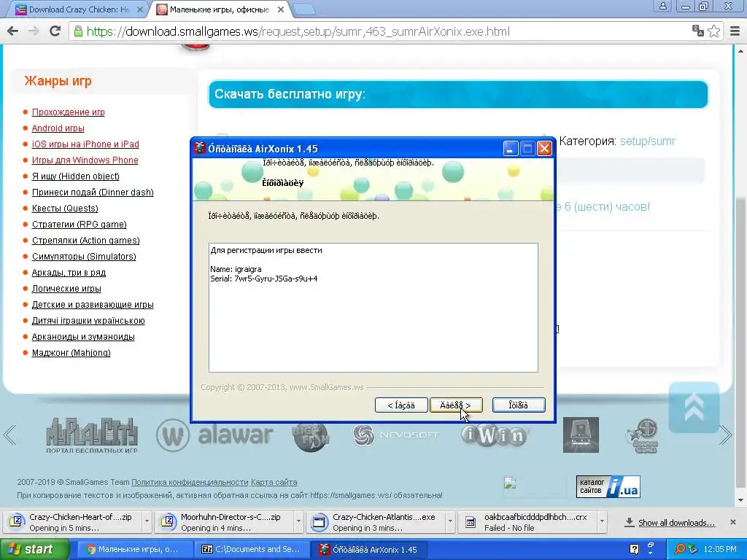Switch to Download Crazy Chicken tab
Image resolution: width=747 pixels, height=560 pixels.
(79, 9)
